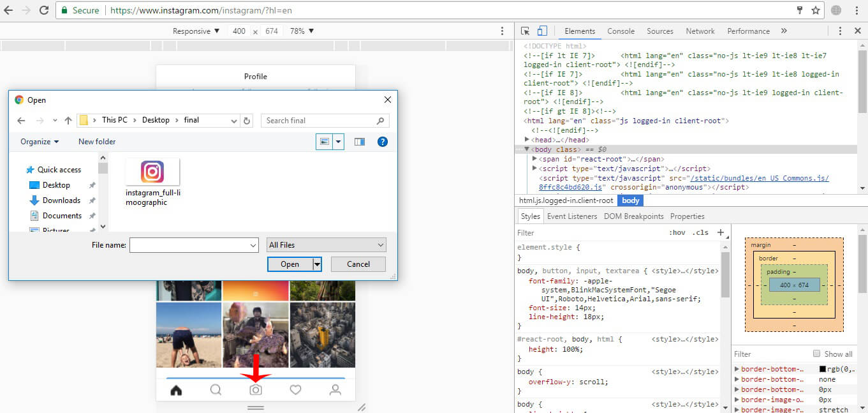Expand the span react-root node

pyautogui.click(x=534, y=159)
